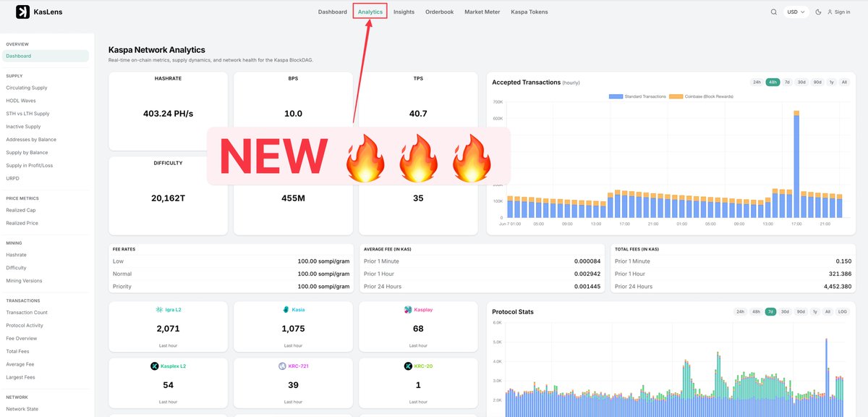Click the KRC-20 protocol icon
868x417 pixels.
(408, 366)
